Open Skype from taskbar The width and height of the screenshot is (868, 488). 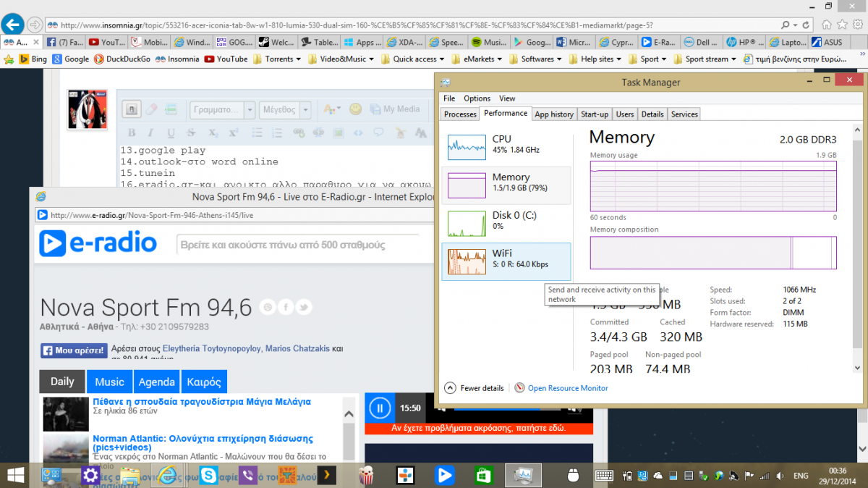click(208, 476)
